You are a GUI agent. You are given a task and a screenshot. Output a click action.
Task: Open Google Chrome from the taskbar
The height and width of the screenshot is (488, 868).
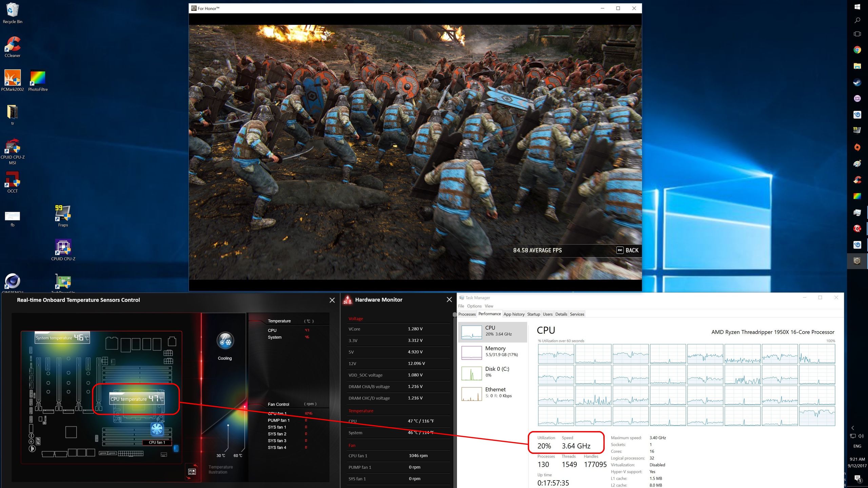coord(857,50)
